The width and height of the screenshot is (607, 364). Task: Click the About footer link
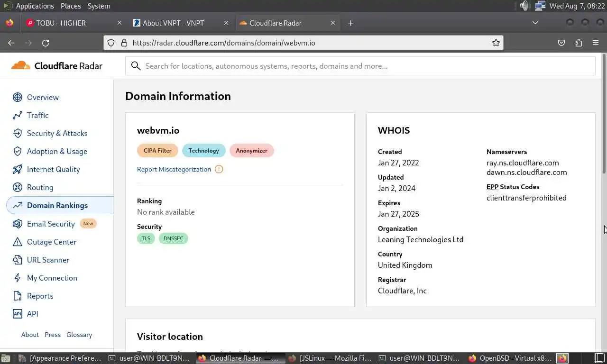[x=30, y=335]
